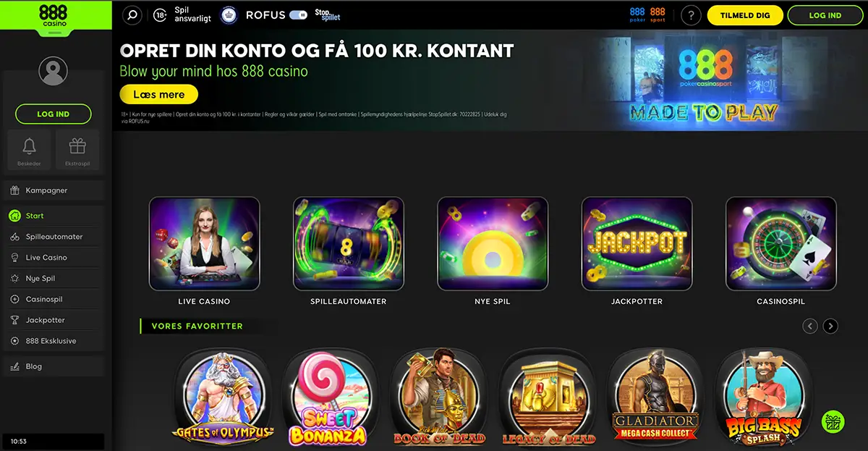Image resolution: width=868 pixels, height=451 pixels.
Task: Open the 888 sport logo link
Action: (658, 14)
